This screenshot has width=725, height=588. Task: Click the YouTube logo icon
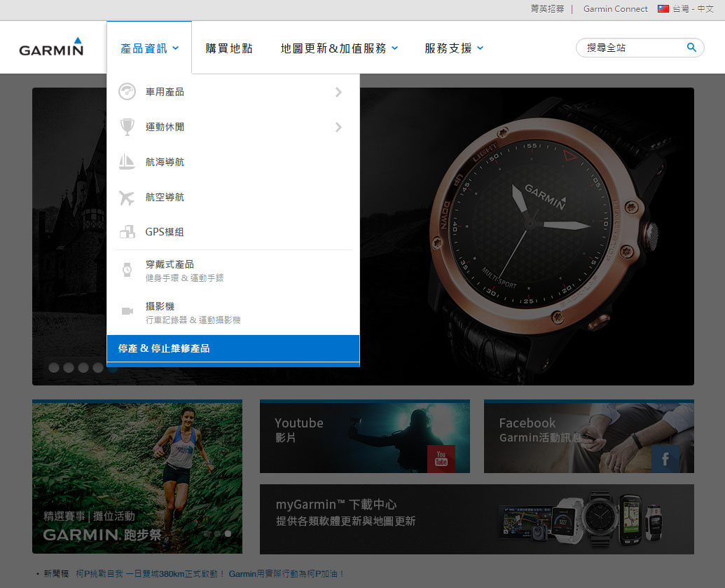(x=441, y=458)
